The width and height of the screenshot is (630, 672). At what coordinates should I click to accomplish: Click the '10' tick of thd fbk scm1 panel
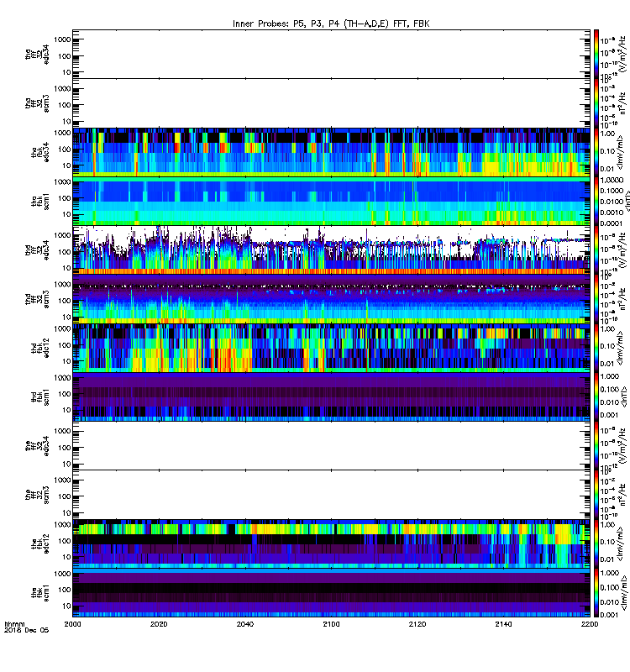pyautogui.click(x=67, y=410)
